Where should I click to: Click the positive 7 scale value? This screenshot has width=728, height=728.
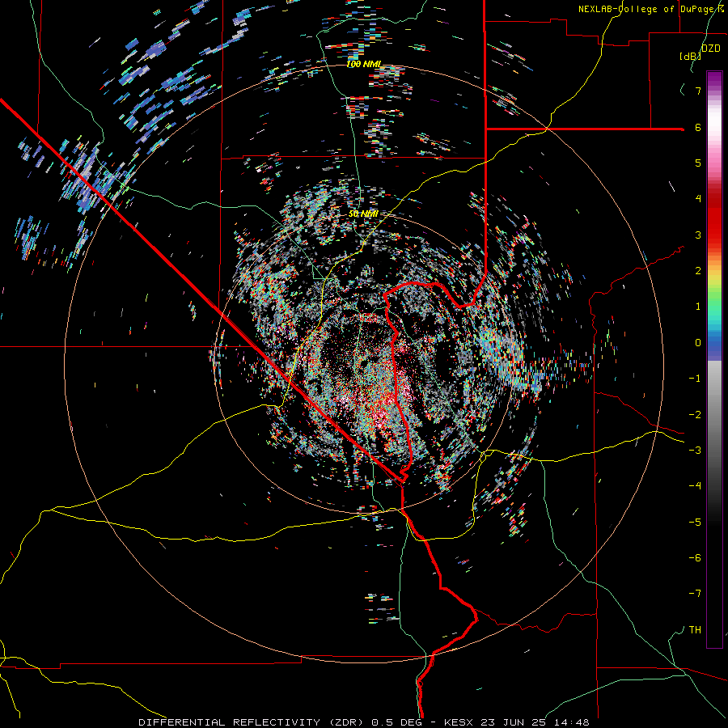[698, 91]
